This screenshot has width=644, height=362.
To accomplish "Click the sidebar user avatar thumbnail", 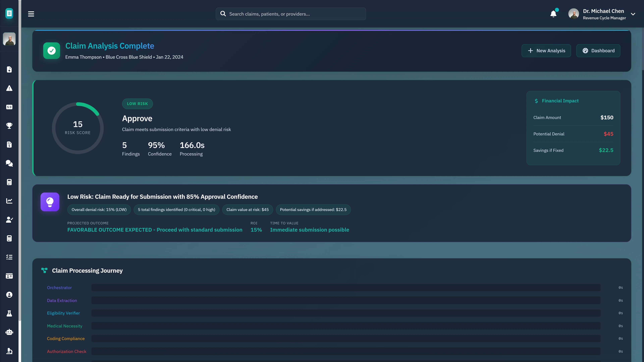I will 9,39.
